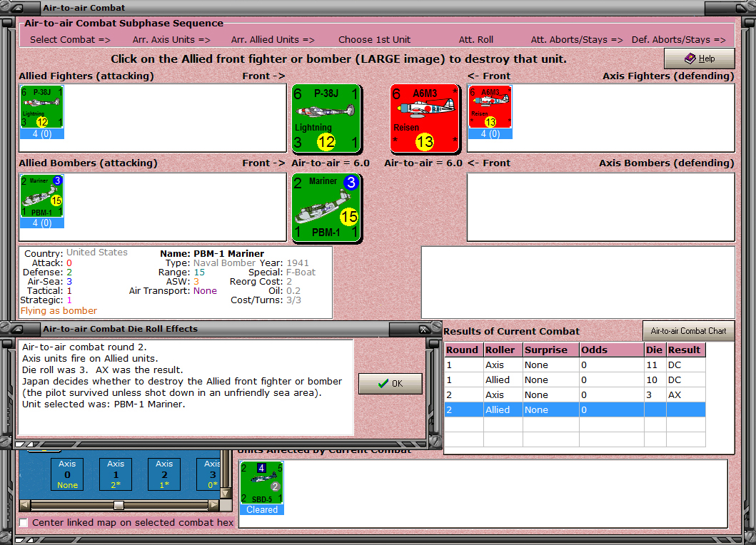Click the 'Att. Aborts/Stays =>' subphase step

point(577,39)
